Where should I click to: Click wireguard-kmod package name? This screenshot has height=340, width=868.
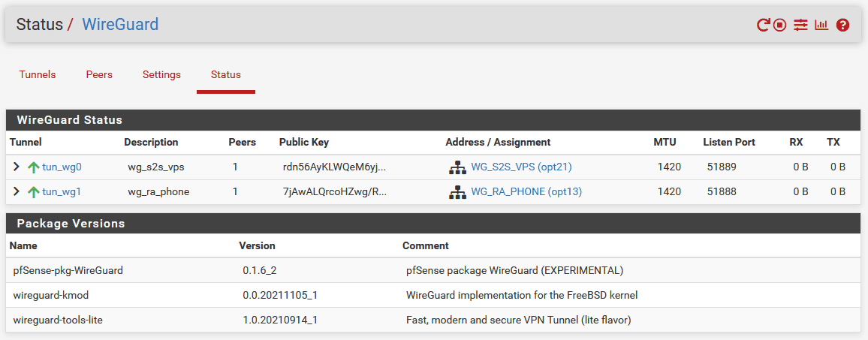click(51, 296)
